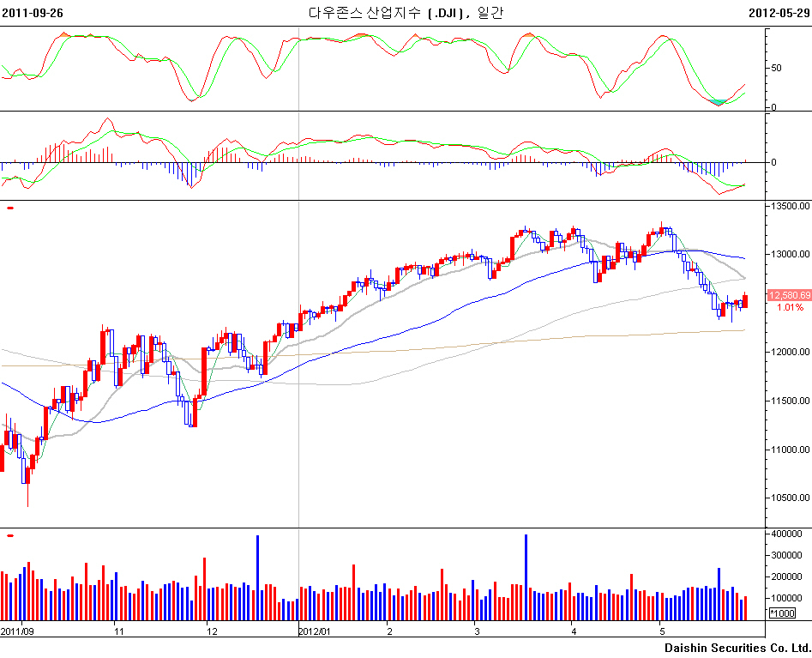Click the last red candlestick on the chart
Image resolution: width=812 pixels, height=658 pixels.
(745, 301)
